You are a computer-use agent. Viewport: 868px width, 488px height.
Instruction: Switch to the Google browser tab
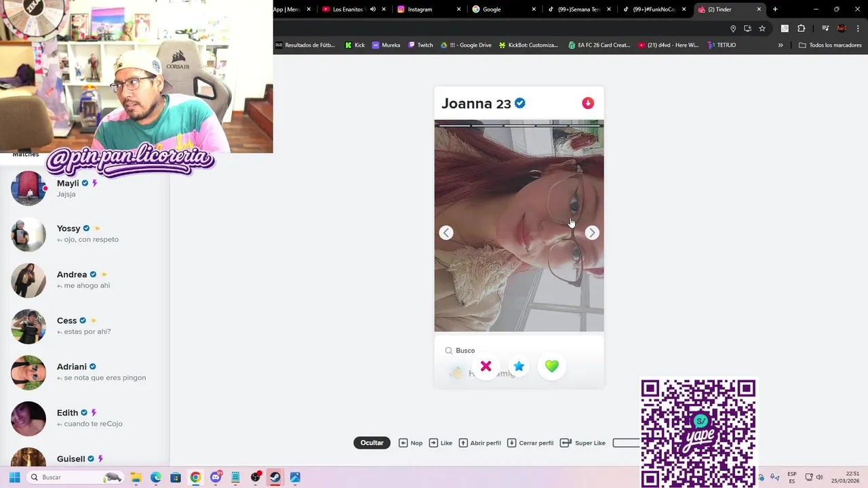[504, 9]
